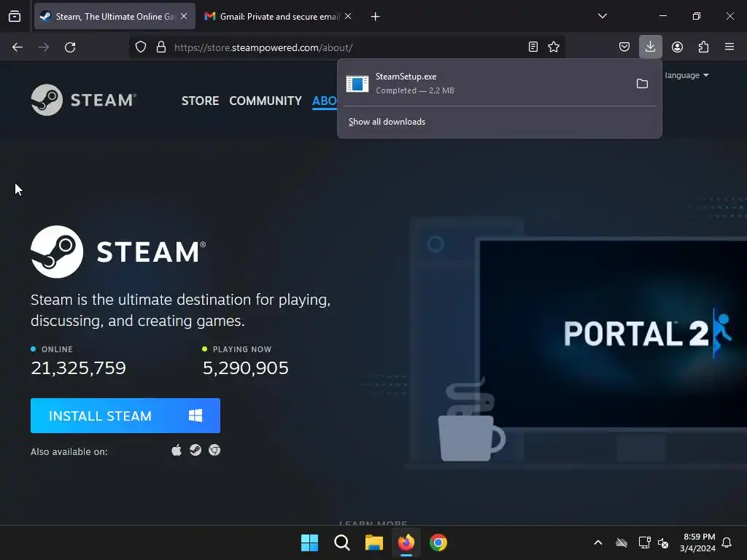This screenshot has height=560, width=747.
Task: View site security padlock info
Action: [x=161, y=47]
